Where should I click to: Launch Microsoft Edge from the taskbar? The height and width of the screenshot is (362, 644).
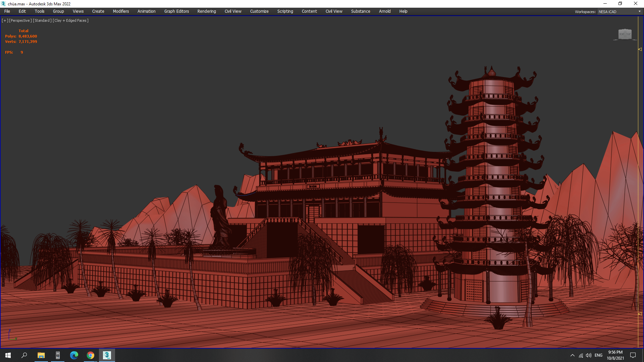(x=74, y=355)
